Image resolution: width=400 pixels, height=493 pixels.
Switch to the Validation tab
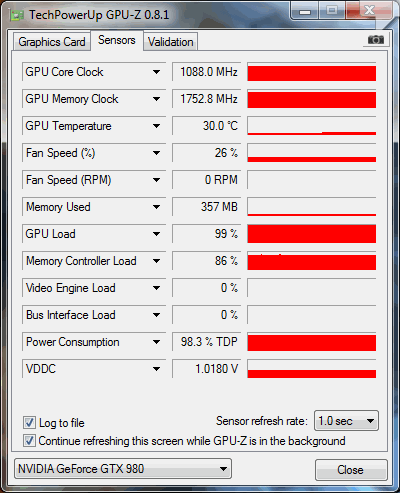coord(171,42)
